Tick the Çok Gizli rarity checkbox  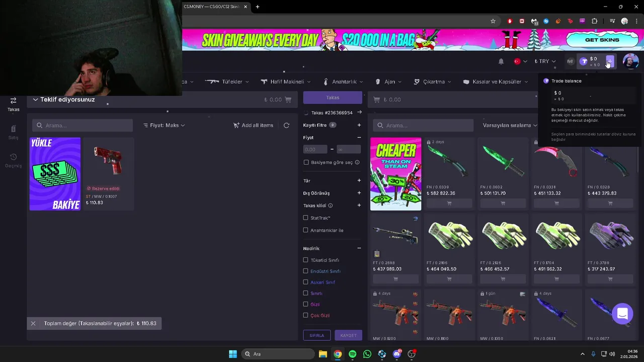(x=305, y=315)
